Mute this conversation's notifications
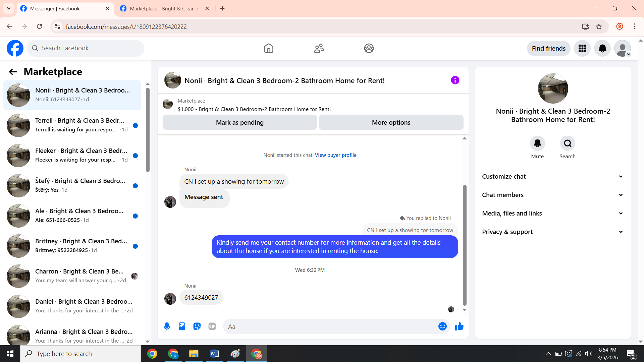The width and height of the screenshot is (644, 362). pyautogui.click(x=537, y=143)
